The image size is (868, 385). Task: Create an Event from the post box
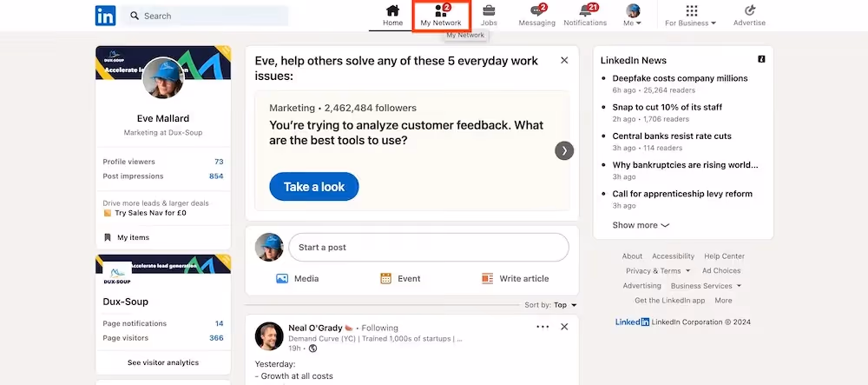pos(400,279)
